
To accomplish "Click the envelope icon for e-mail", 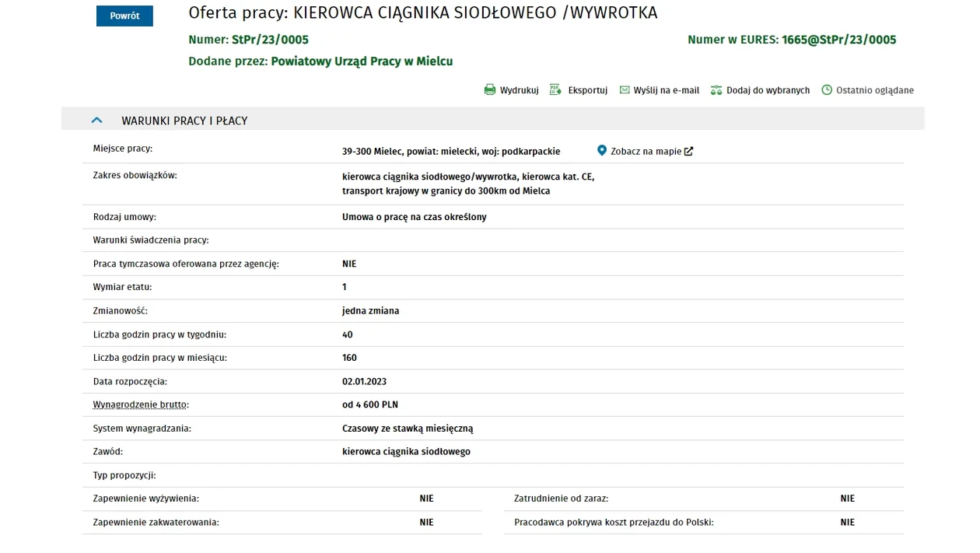I will click(625, 90).
